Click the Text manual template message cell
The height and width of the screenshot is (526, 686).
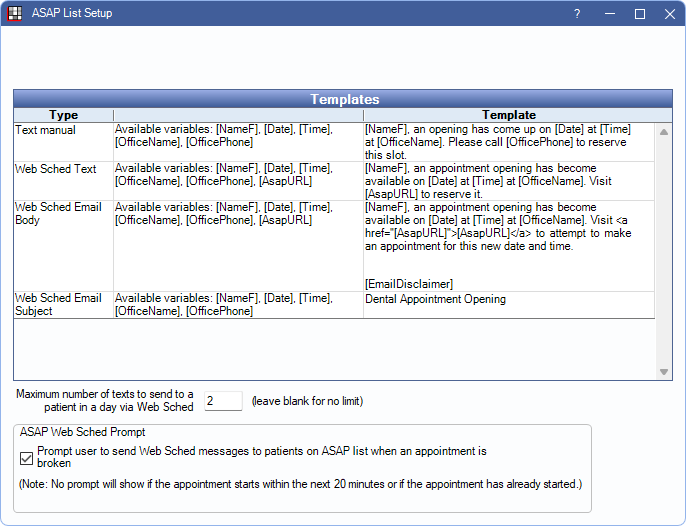click(x=497, y=142)
